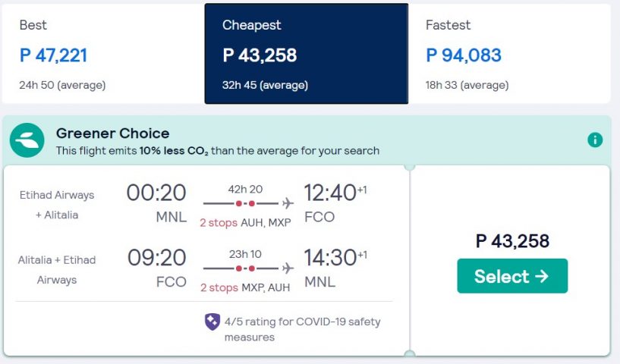
Task: Click the Alitalia + Etihad Airways label
Action: click(57, 269)
